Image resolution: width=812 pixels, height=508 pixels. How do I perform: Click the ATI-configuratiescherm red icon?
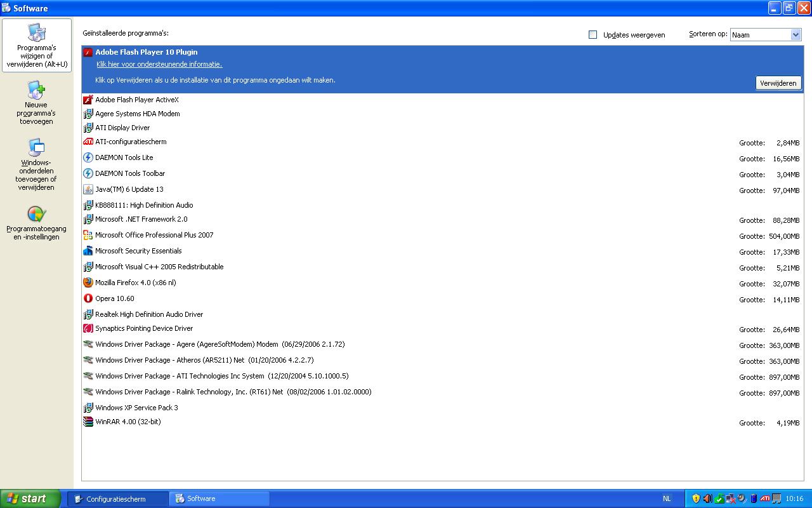tap(88, 142)
